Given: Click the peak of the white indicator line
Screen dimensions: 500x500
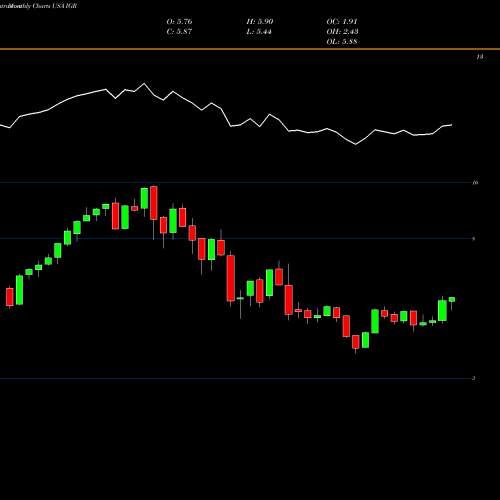Looking at the screenshot, I should point(144,84).
